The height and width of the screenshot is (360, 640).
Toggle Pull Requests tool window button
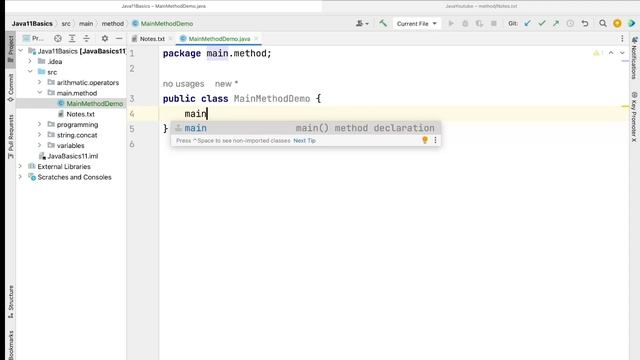pos(11,136)
